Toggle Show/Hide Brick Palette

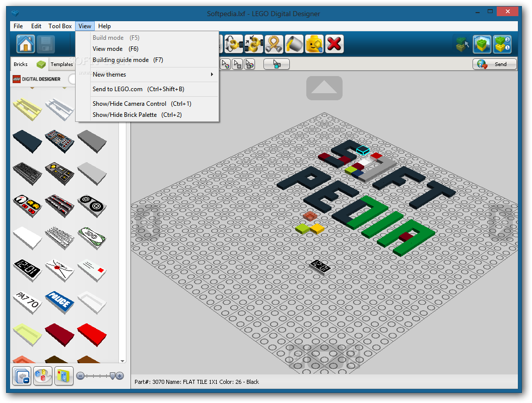147,115
